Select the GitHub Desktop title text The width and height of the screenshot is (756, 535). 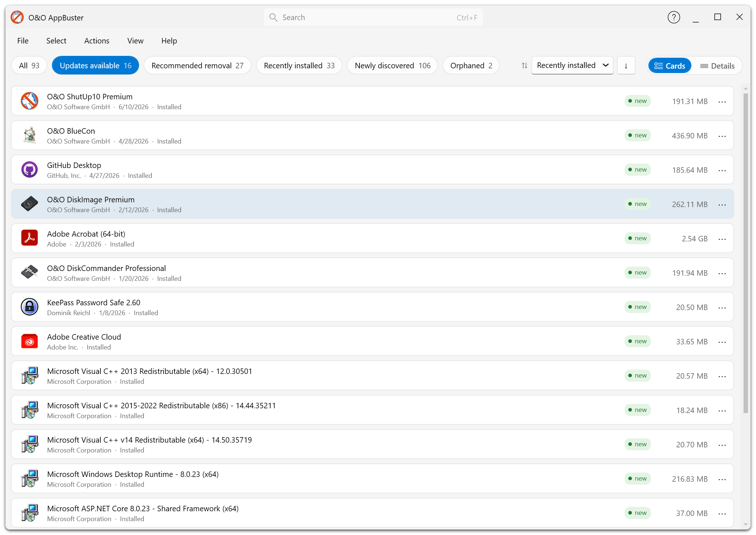pos(74,165)
